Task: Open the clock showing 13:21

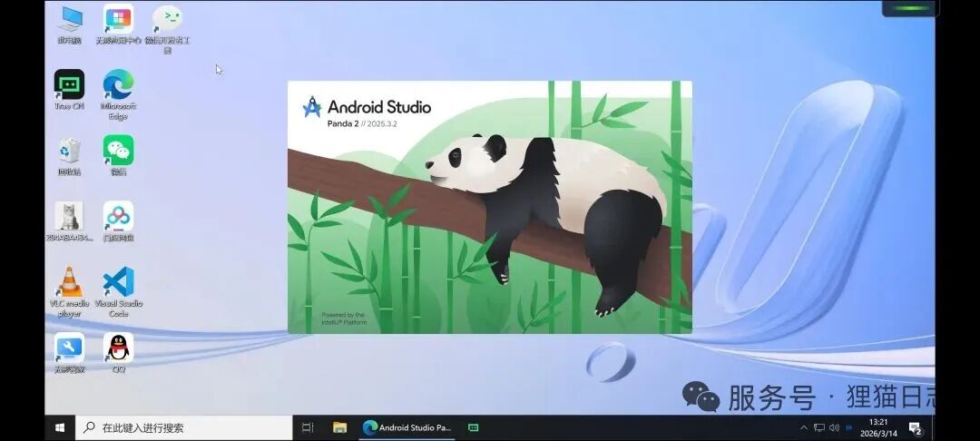Action: [x=878, y=428]
